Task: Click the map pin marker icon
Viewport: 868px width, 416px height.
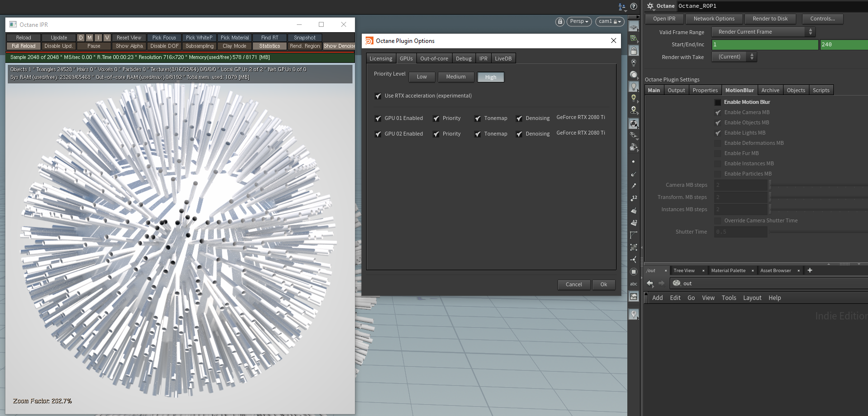Action: pos(634,315)
